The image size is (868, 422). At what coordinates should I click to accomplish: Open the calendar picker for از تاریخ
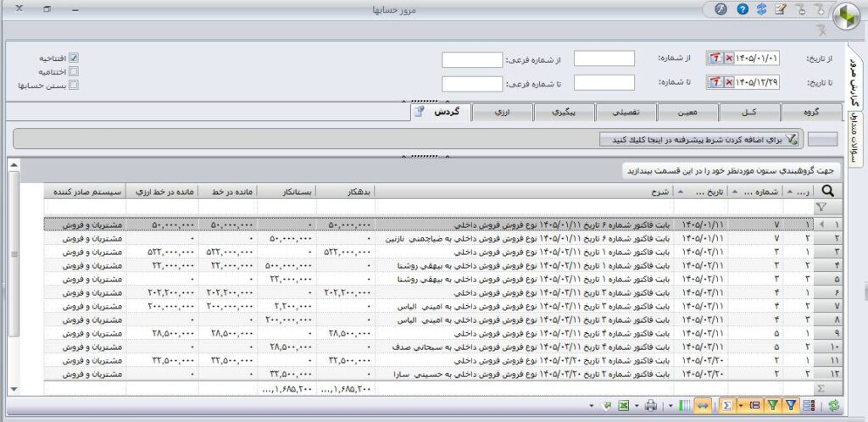pos(714,58)
